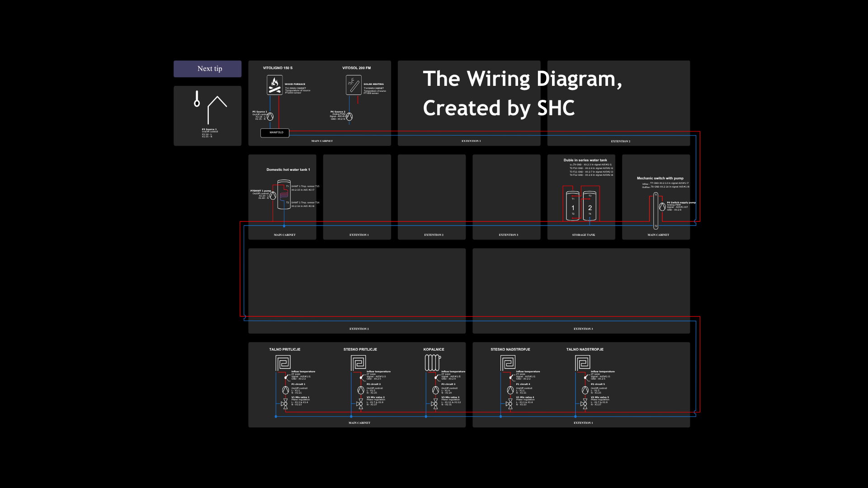Click the P7 DHWT 1 pump symbol
Viewport: 868px width, 488px height.
(273, 195)
